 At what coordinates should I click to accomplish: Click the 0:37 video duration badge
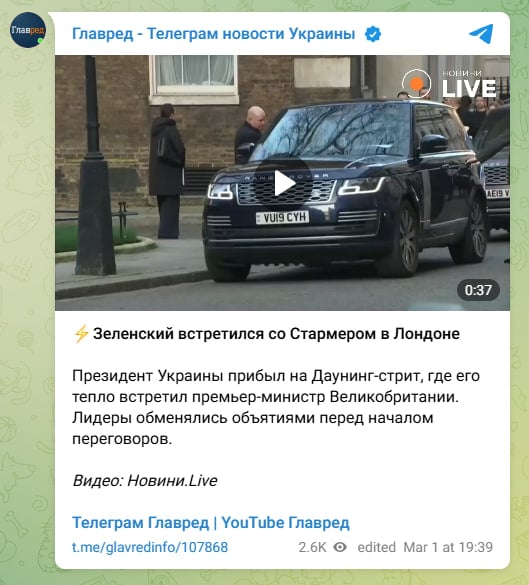pyautogui.click(x=478, y=290)
